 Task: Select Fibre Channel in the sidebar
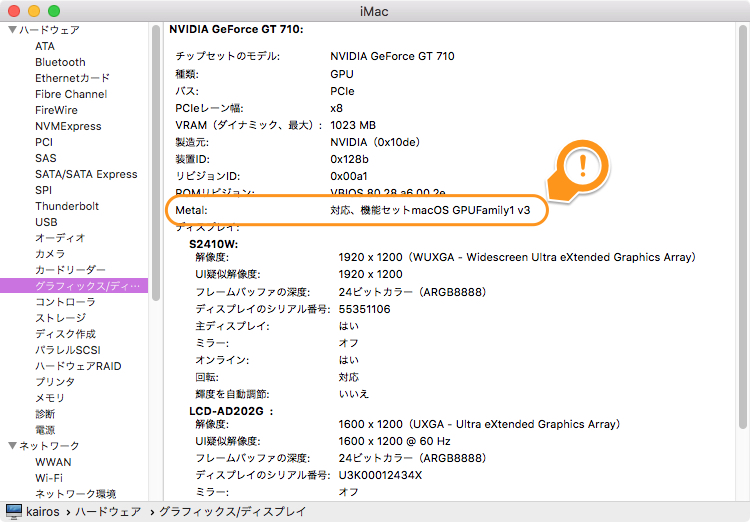coord(71,94)
